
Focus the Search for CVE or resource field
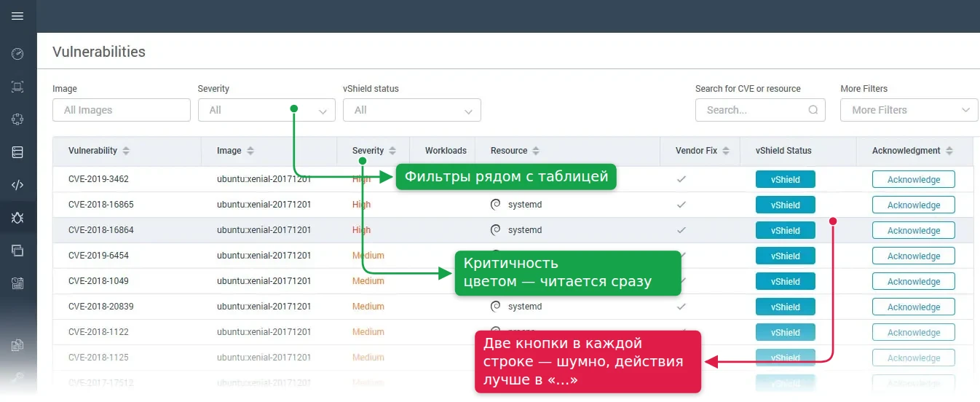click(x=760, y=110)
